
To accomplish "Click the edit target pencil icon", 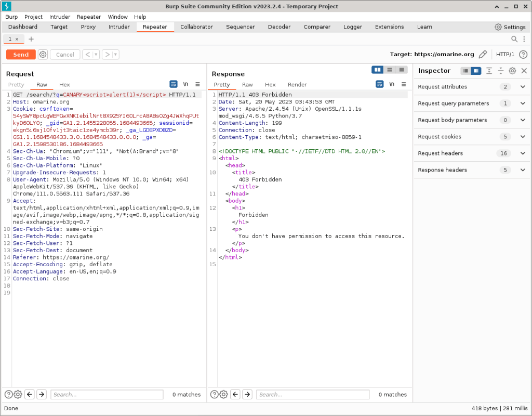I will [x=483, y=55].
